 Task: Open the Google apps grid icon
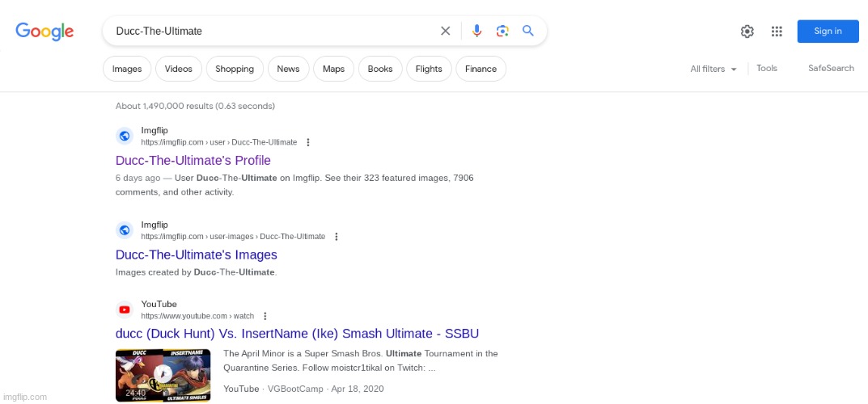click(777, 32)
